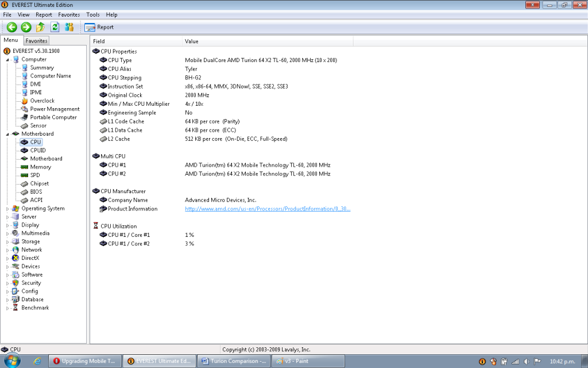Click the Up one level toolbar icon
The width and height of the screenshot is (588, 368).
click(41, 27)
